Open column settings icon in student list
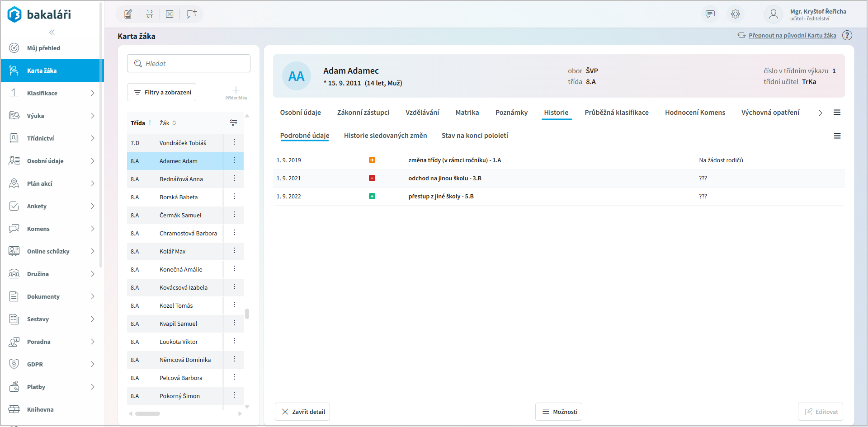This screenshot has height=427, width=868. (233, 123)
